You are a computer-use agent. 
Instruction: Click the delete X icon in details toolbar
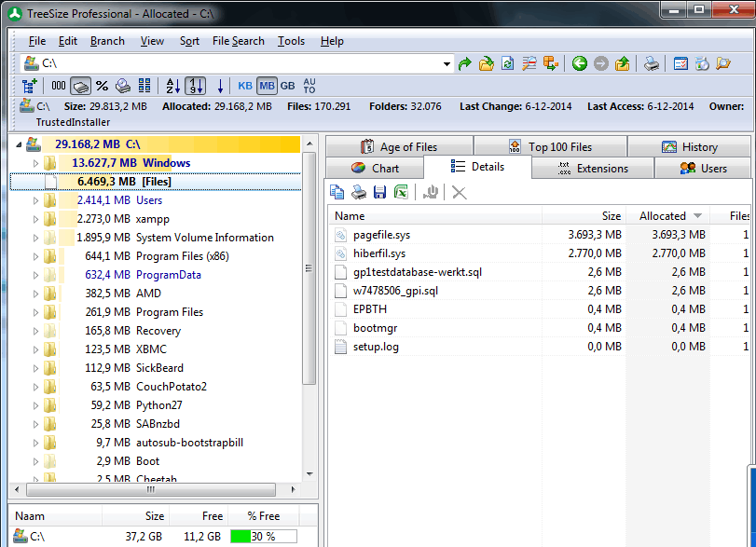459,192
